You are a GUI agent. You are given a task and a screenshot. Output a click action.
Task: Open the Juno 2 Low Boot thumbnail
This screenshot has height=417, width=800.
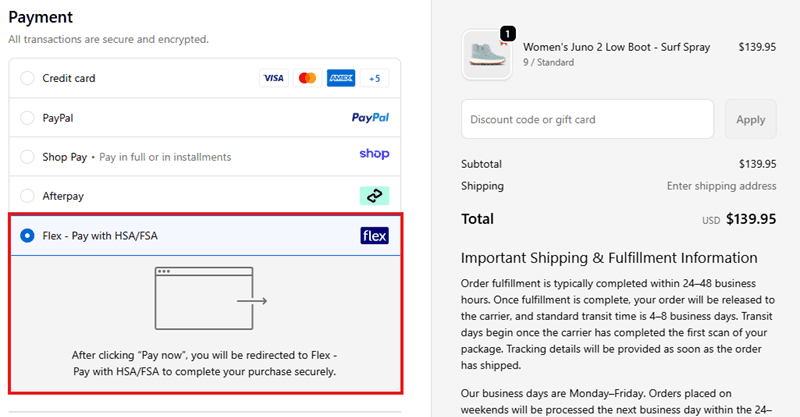487,55
